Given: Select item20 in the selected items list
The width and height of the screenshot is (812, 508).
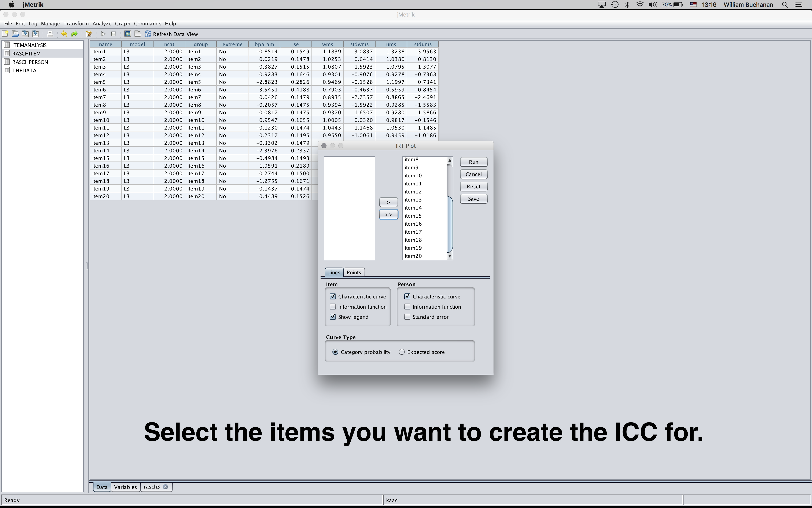Looking at the screenshot, I should [425, 256].
